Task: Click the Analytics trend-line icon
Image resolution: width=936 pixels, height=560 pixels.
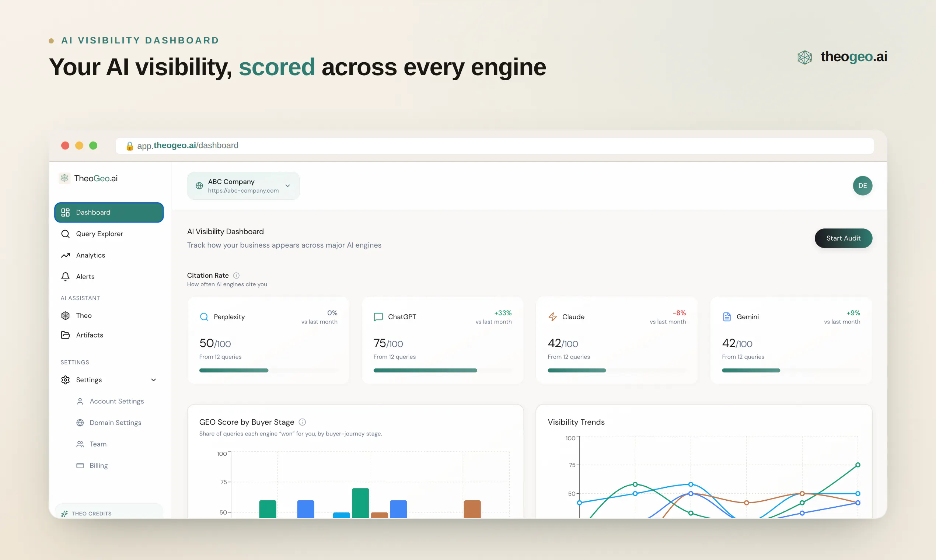Action: pos(65,255)
